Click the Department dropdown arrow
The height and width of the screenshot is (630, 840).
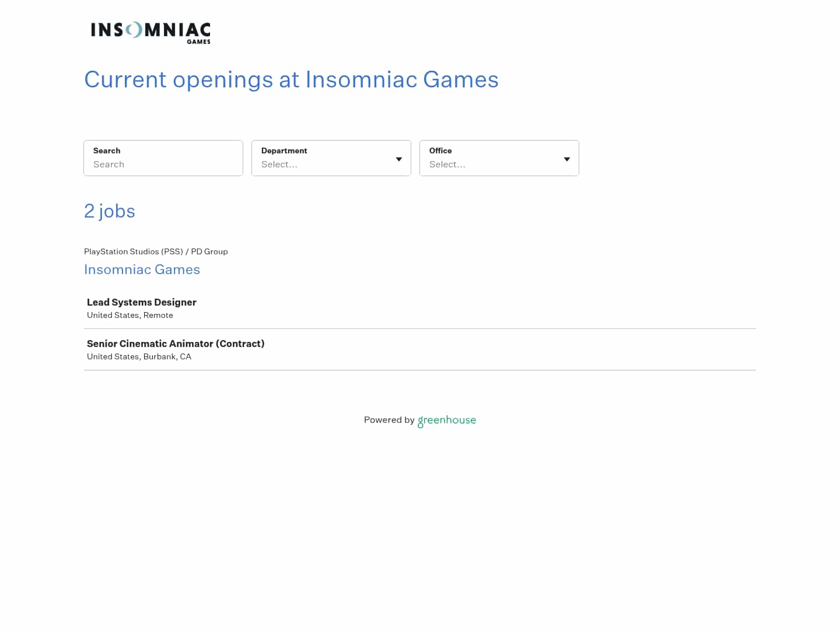click(399, 159)
